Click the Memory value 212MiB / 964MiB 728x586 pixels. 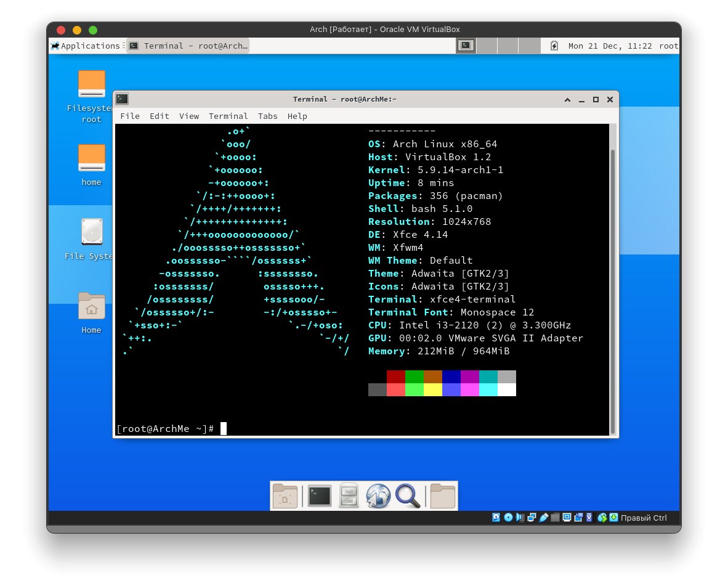[463, 351]
